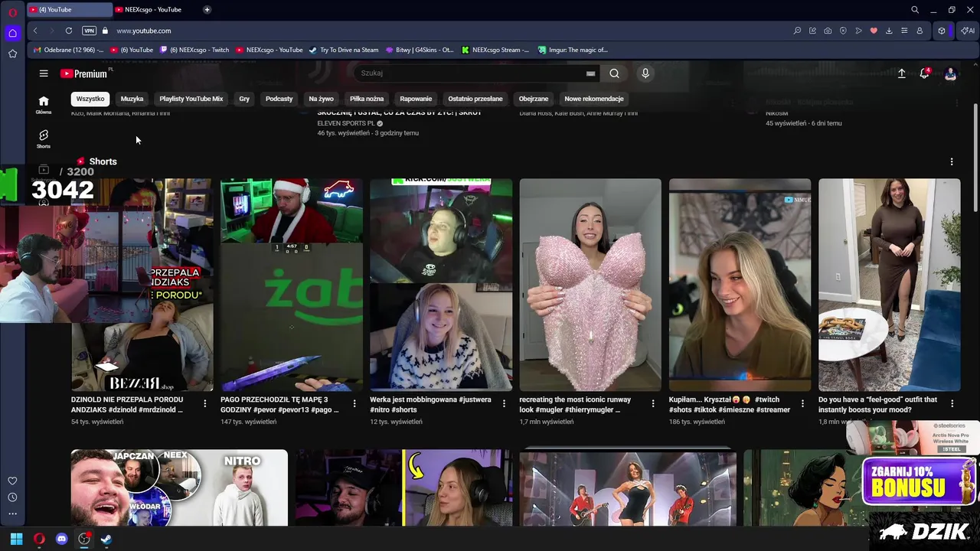This screenshot has width=980, height=551.
Task: Open Imgur: The magic of bookmark
Action: [573, 50]
